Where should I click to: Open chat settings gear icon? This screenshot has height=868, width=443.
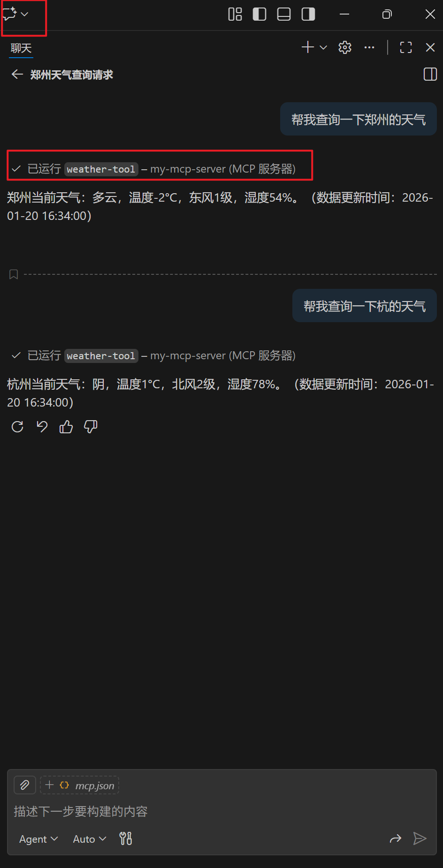coord(345,47)
